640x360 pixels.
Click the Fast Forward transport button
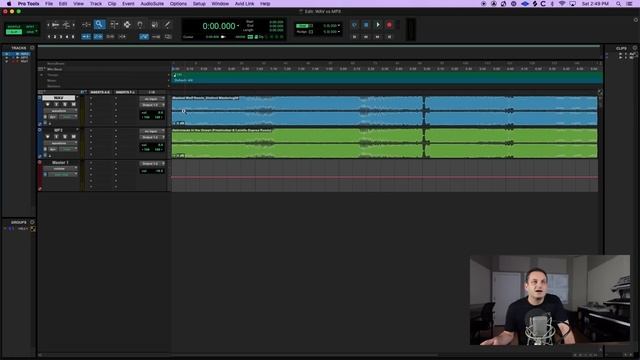coord(378,37)
